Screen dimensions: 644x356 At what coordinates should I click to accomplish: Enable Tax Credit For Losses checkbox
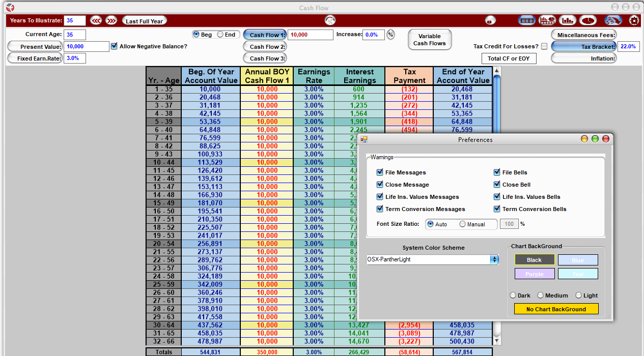pyautogui.click(x=544, y=46)
